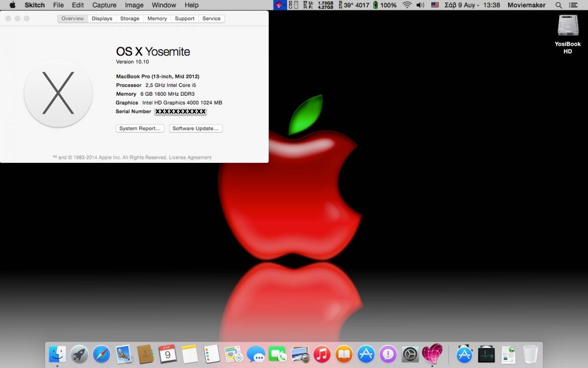Image resolution: width=588 pixels, height=368 pixels.
Task: Click the System Report... button
Action: point(140,129)
